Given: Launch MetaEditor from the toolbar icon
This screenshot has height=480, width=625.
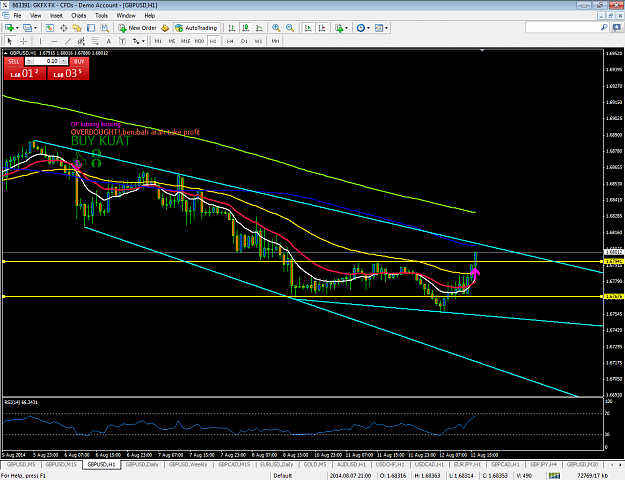Looking at the screenshot, I should click(165, 28).
